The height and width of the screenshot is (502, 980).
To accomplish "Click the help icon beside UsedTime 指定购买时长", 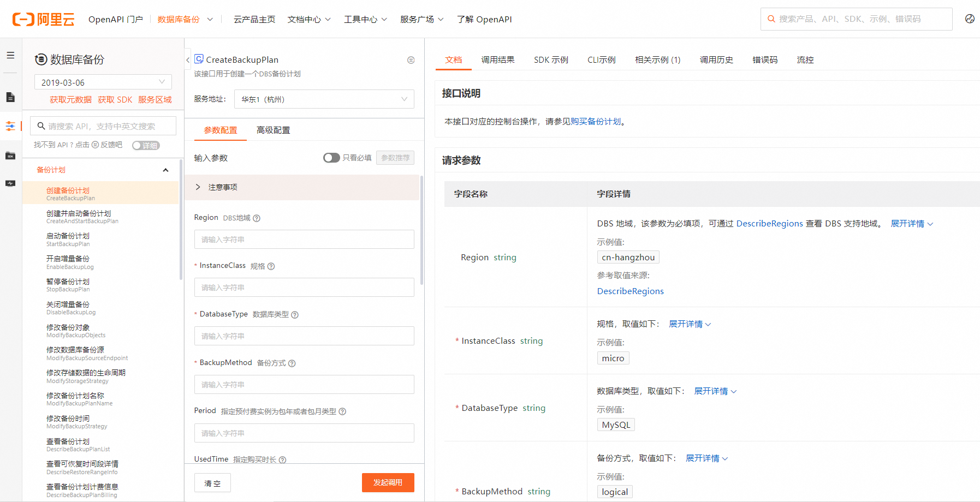I will point(282,460).
